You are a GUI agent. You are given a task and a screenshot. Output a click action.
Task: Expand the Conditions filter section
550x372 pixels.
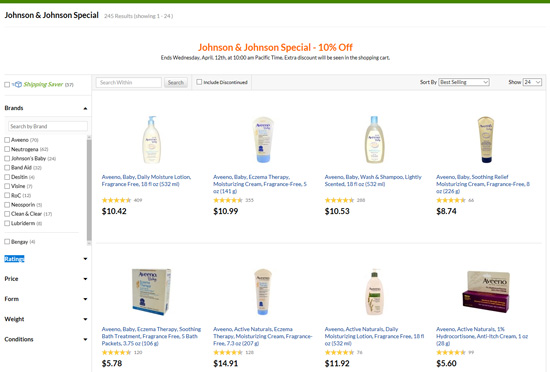(x=46, y=339)
